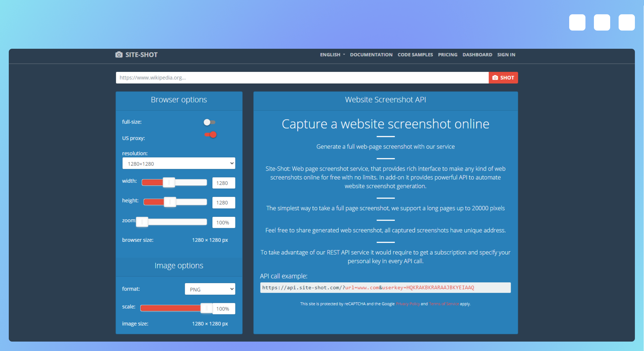This screenshot has width=644, height=351.
Task: Click the width slider handle
Action: click(169, 182)
